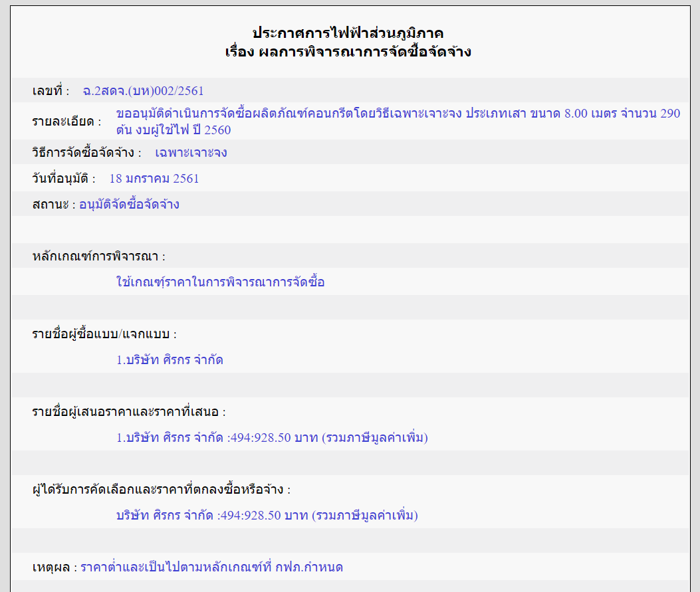Select the purchaser entry '1.บริษัท ศิรกร จำกัด'
The width and height of the screenshot is (700, 592).
point(170,359)
